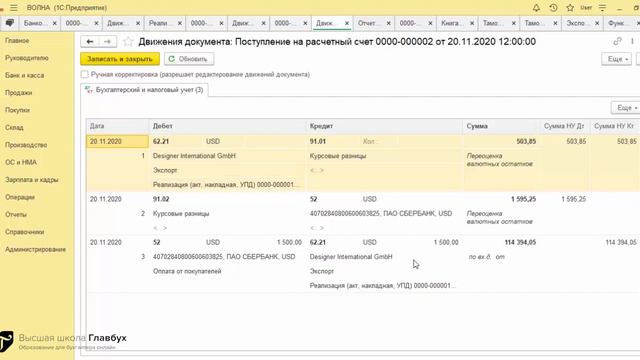Click Курсовые разницы in credit row 1
640x360 pixels.
tap(338, 156)
